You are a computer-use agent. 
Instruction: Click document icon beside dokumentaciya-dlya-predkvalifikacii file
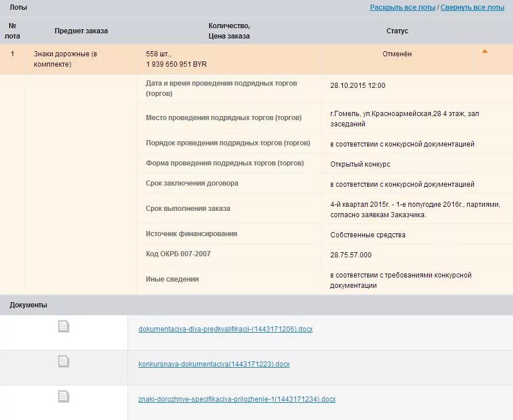pyautogui.click(x=63, y=326)
